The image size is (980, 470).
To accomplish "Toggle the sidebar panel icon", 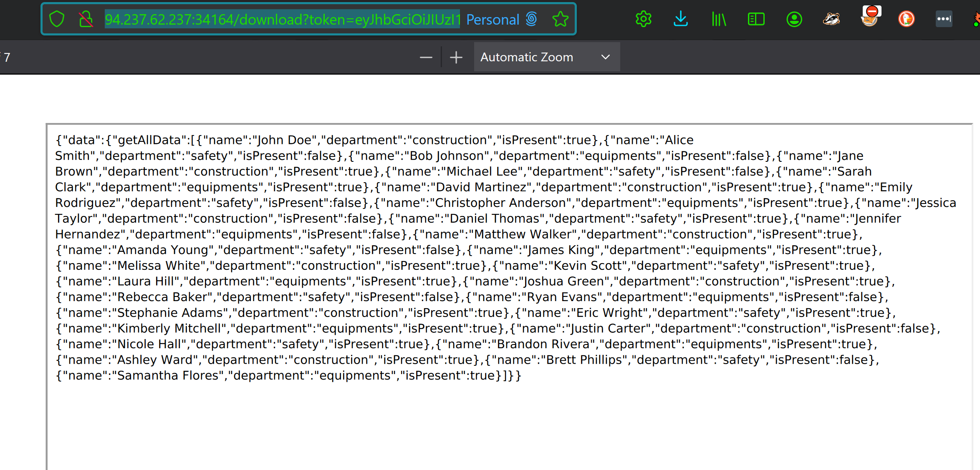I will [756, 19].
